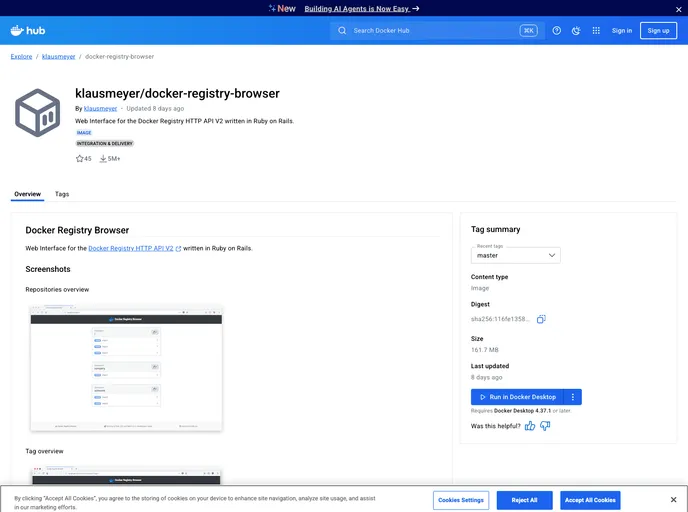Click the INTEGRATION & DELIVERY category chip
Image resolution: width=688 pixels, height=512 pixels.
(104, 143)
